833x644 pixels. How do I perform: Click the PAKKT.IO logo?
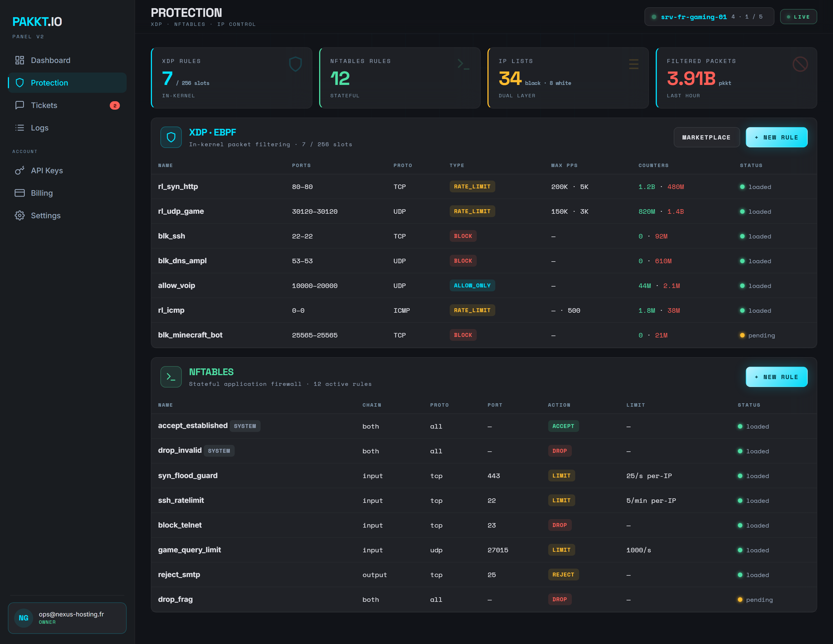point(37,22)
